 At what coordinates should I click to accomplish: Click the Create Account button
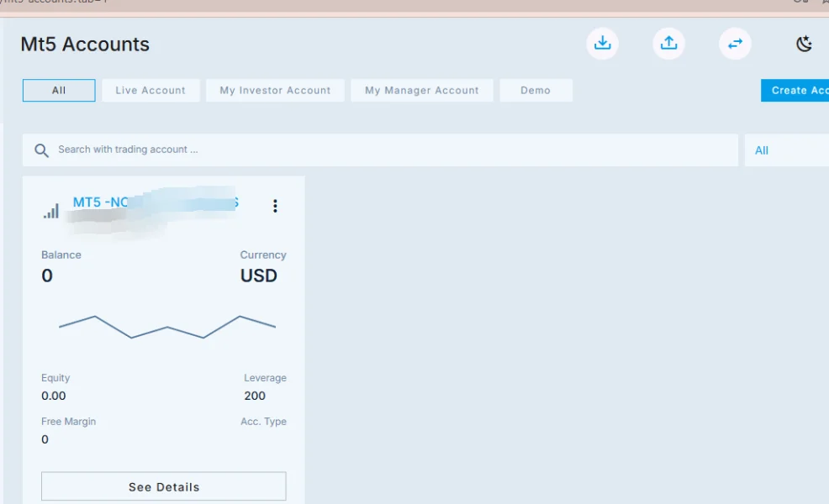pos(795,91)
